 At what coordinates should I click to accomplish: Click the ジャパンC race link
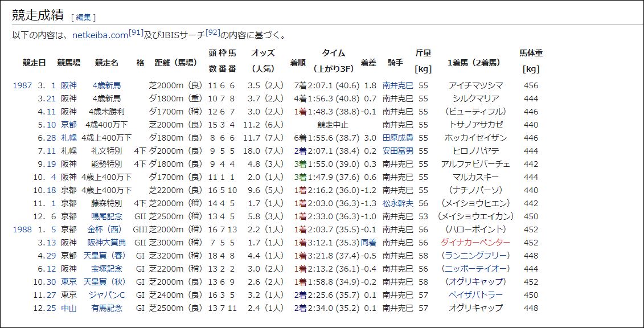[106, 295]
